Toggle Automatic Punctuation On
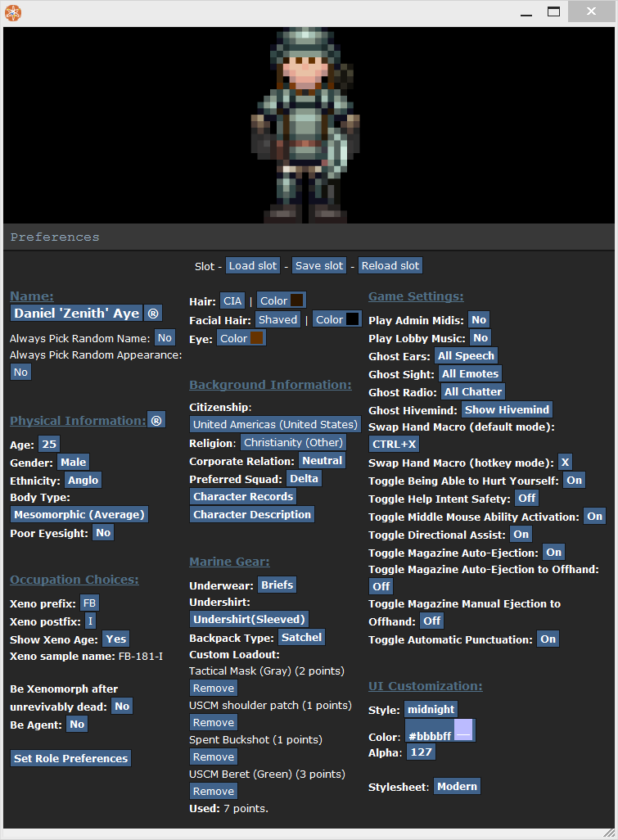 click(548, 639)
